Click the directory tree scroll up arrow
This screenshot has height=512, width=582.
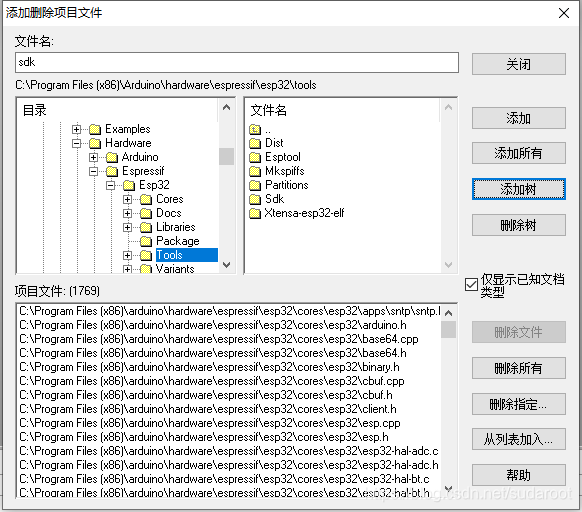tap(226, 108)
